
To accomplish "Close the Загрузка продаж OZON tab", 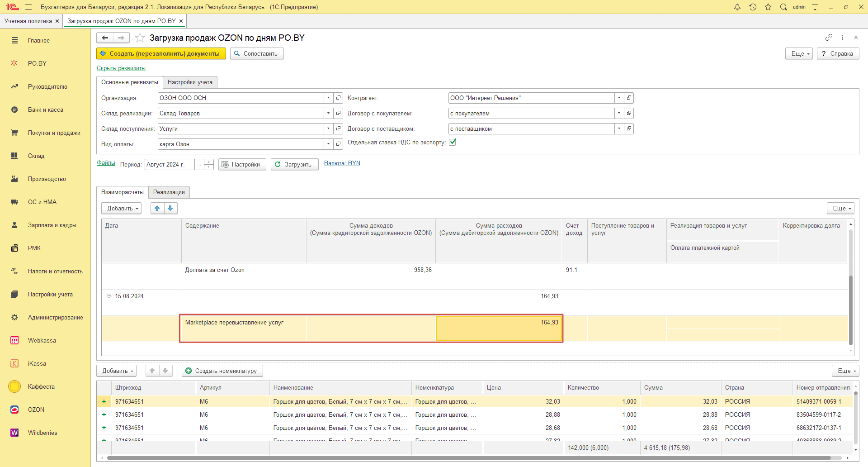I will (181, 21).
